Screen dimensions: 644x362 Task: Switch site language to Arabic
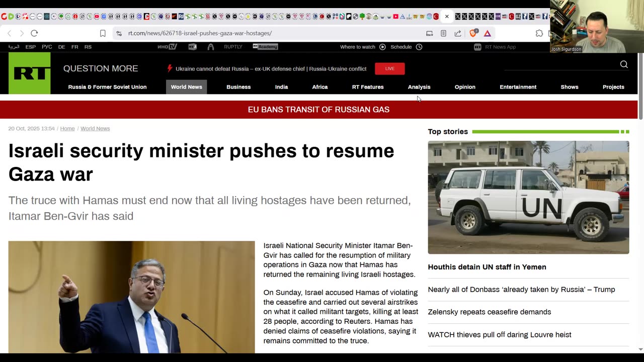[x=14, y=47]
